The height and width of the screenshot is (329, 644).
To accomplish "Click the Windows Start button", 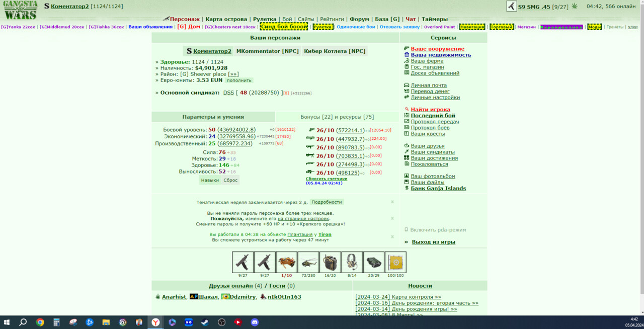I will coord(7,322).
